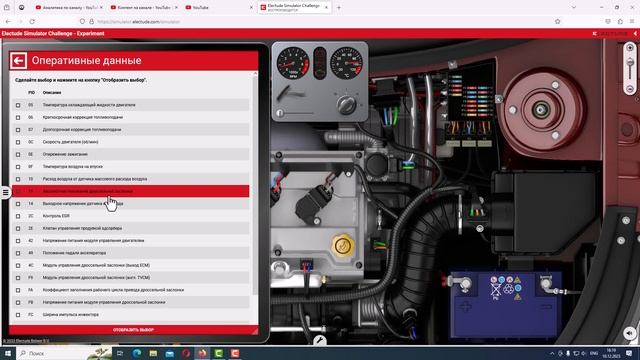Click the yellow oil filler cap

tap(342, 245)
